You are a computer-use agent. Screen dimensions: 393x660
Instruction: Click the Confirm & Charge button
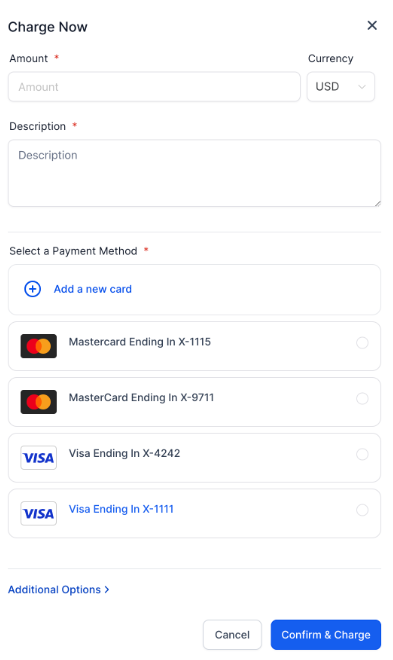pyautogui.click(x=326, y=635)
